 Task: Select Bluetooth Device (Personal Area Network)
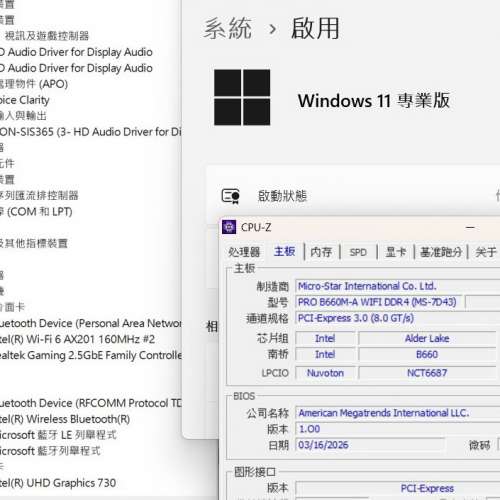(x=90, y=323)
